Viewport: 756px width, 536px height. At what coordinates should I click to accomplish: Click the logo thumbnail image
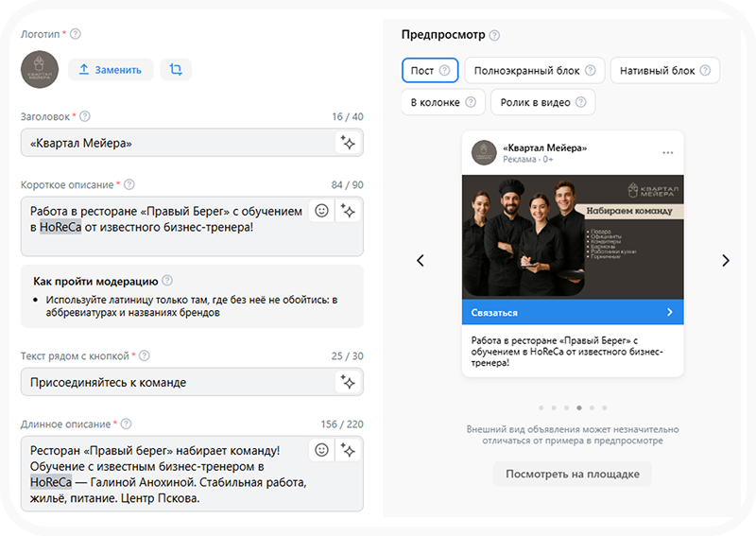40,69
